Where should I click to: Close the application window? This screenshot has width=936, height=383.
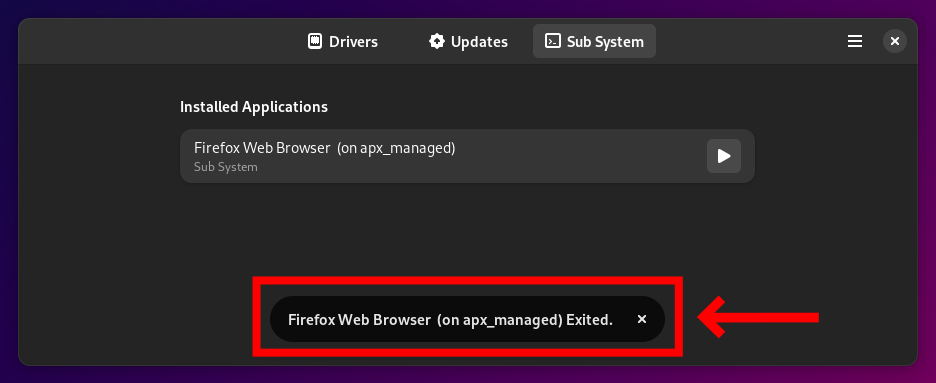(894, 41)
